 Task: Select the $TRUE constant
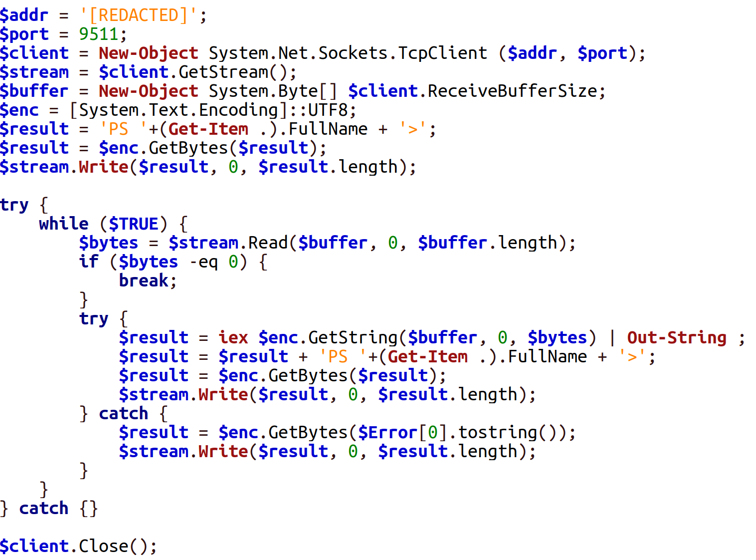pyautogui.click(x=134, y=224)
